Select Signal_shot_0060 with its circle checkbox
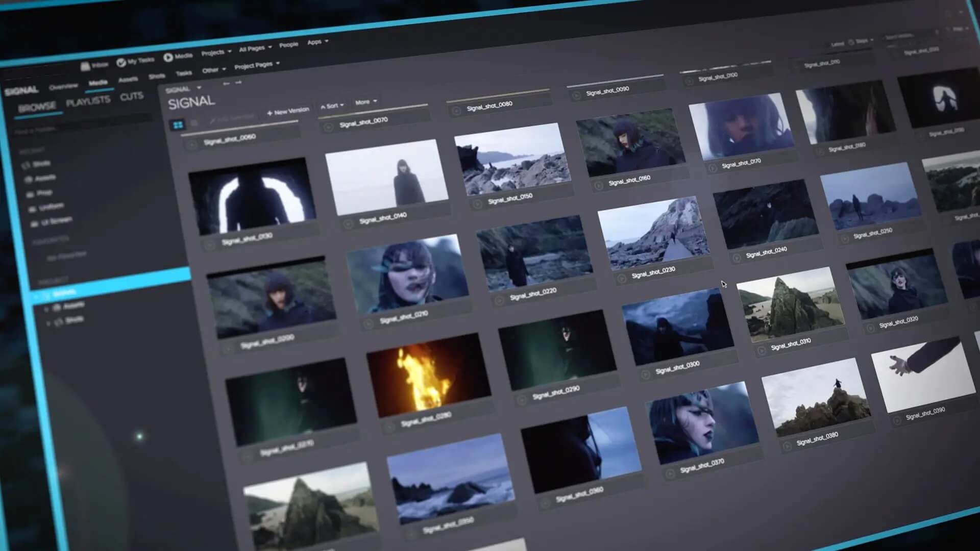This screenshot has width=980, height=551. tap(192, 145)
